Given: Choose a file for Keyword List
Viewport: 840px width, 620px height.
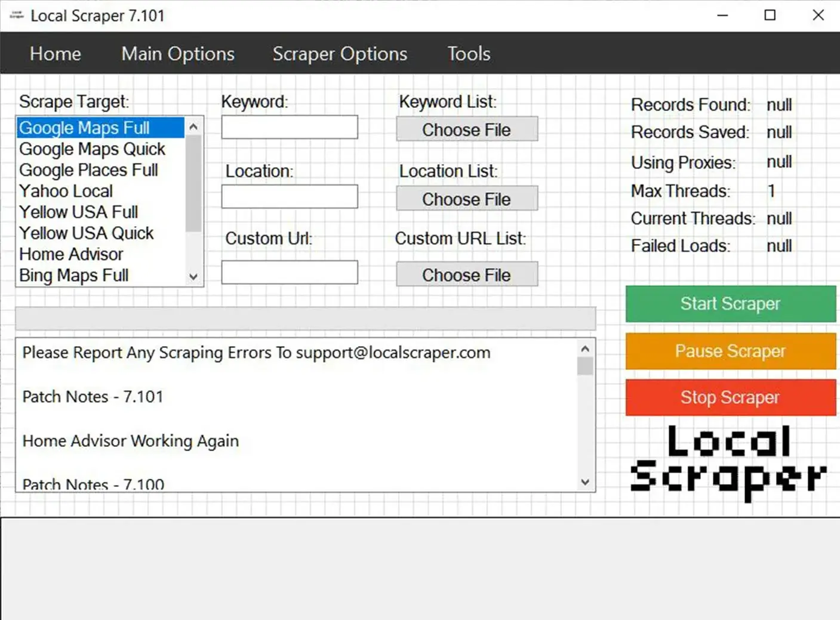Looking at the screenshot, I should click(x=467, y=129).
